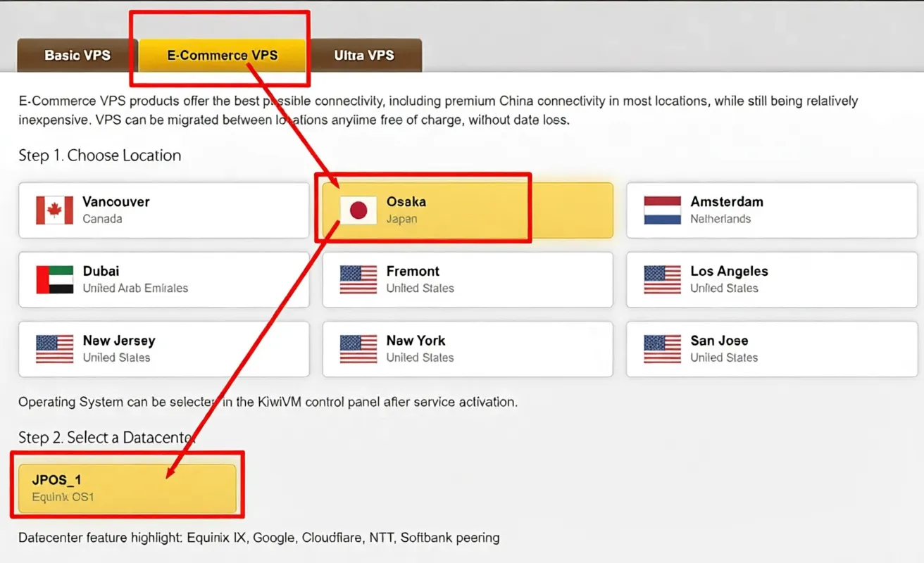This screenshot has height=563, width=924.
Task: Choose the San Jose location card
Action: pos(772,349)
